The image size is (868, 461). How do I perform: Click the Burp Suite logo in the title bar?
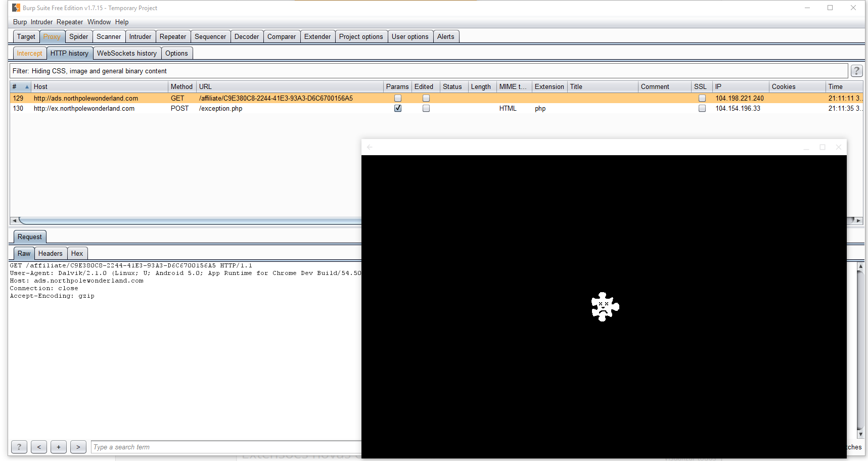tap(16, 8)
